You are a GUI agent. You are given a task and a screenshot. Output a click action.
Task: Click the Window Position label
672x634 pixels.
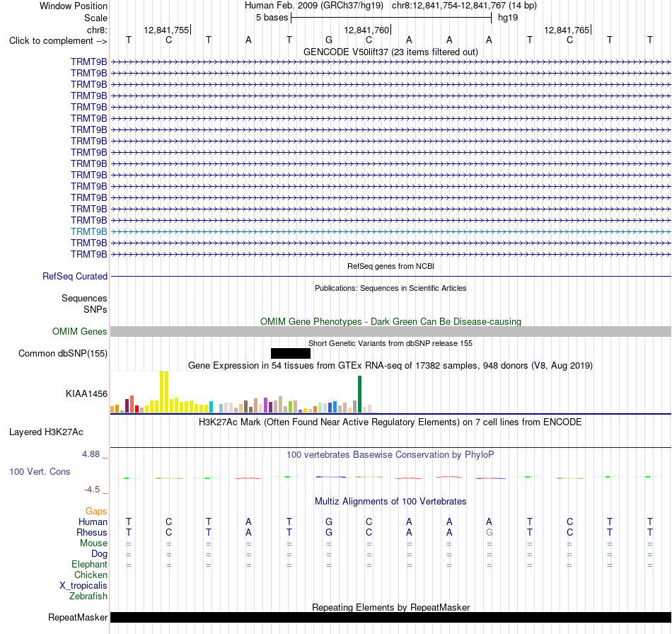coord(74,6)
